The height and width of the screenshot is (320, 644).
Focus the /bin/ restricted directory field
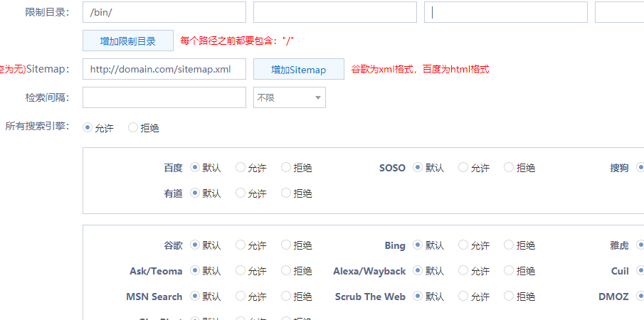(x=164, y=12)
